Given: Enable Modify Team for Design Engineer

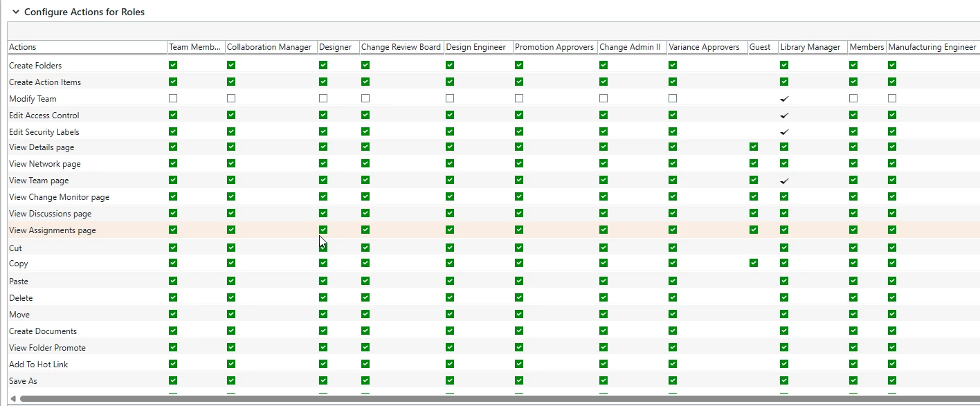Looking at the screenshot, I should [450, 98].
